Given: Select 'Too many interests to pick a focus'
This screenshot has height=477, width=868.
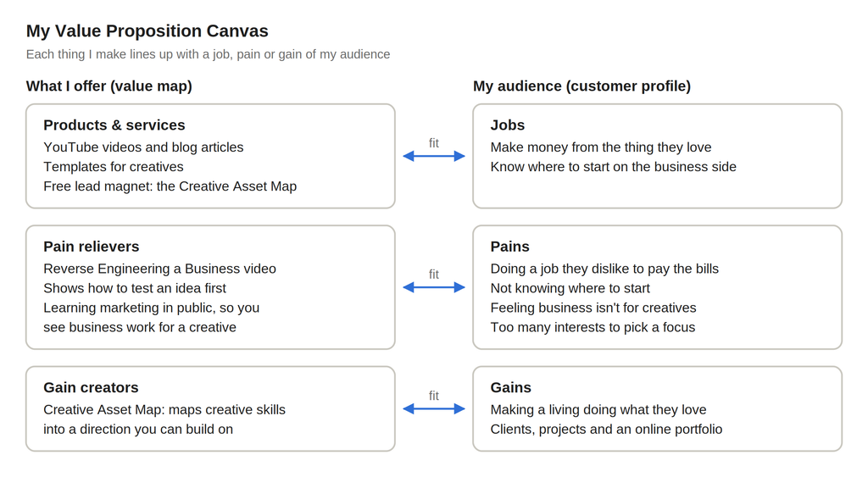Looking at the screenshot, I should click(x=593, y=327).
